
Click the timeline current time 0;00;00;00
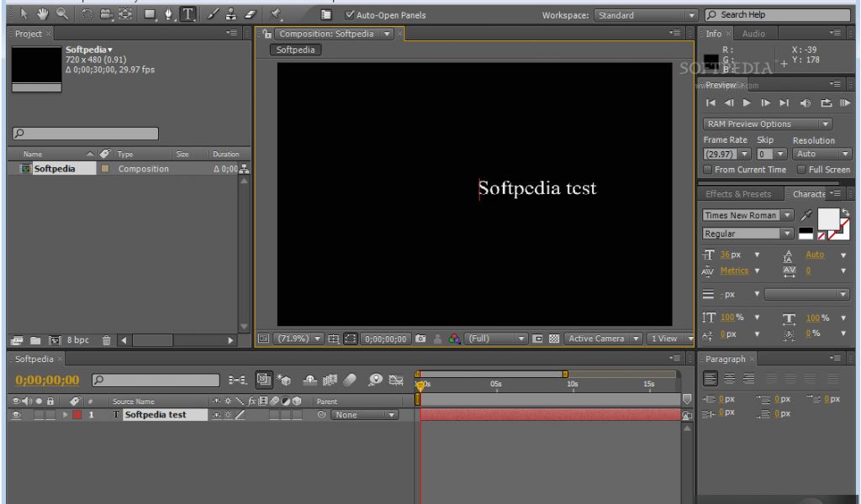[47, 380]
